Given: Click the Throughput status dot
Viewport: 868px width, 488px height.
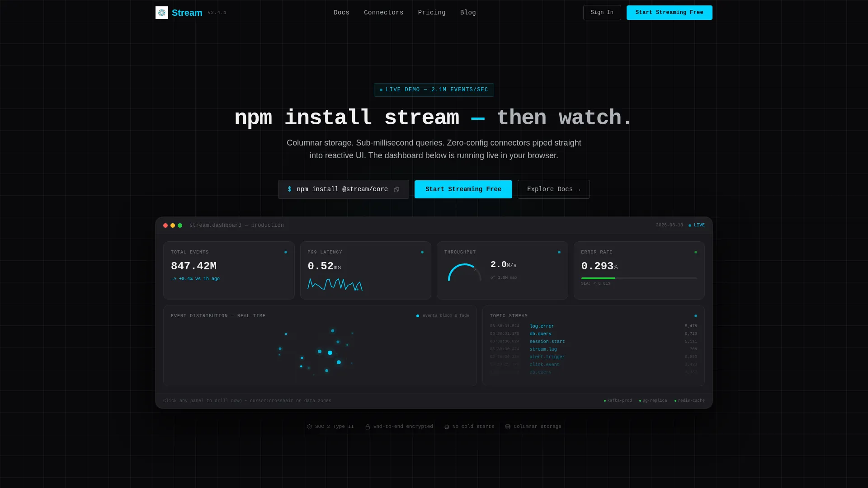Looking at the screenshot, I should 559,252.
